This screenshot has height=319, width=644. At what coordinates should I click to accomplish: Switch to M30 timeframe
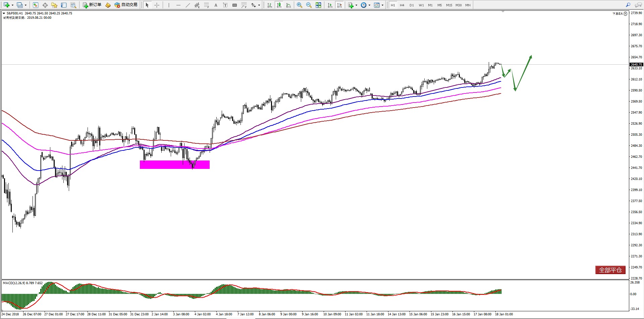(x=459, y=5)
